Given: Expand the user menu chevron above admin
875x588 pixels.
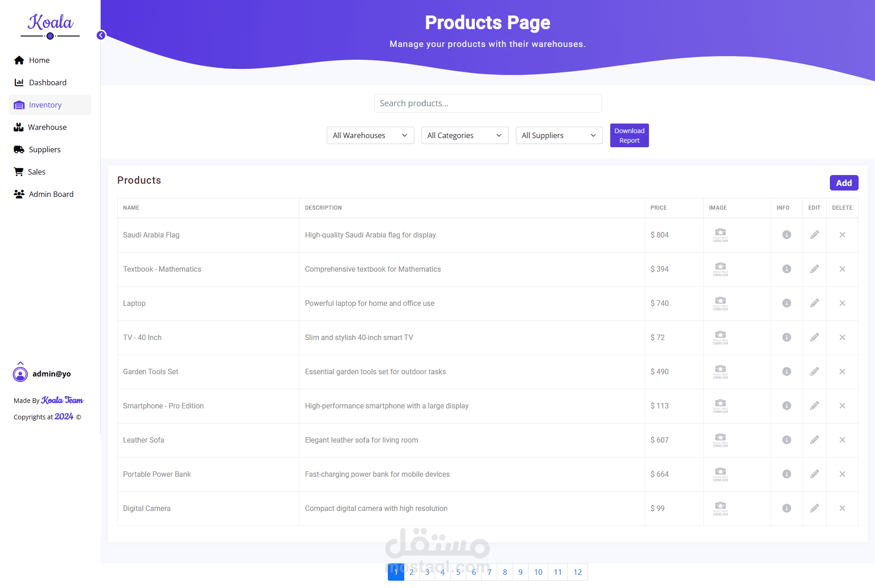Looking at the screenshot, I should click(x=21, y=363).
